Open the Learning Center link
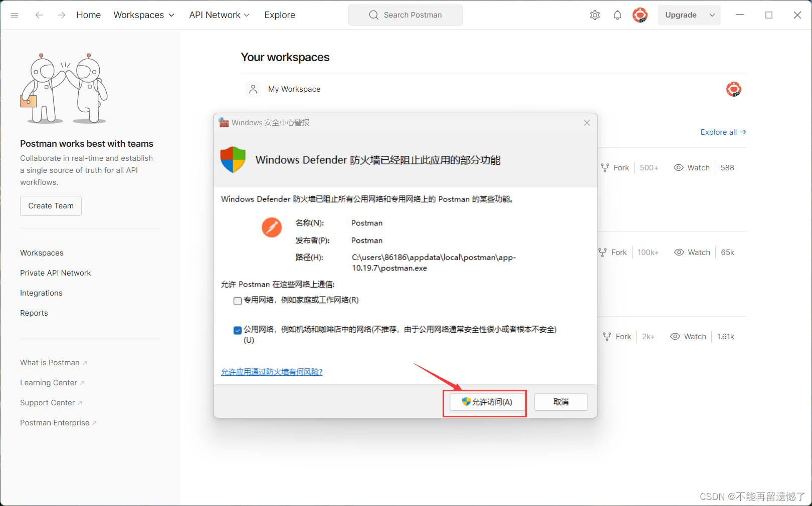This screenshot has height=506, width=812. (52, 383)
